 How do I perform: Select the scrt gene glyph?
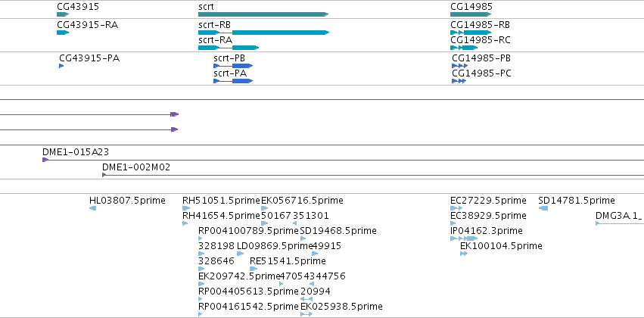[x=263, y=14]
